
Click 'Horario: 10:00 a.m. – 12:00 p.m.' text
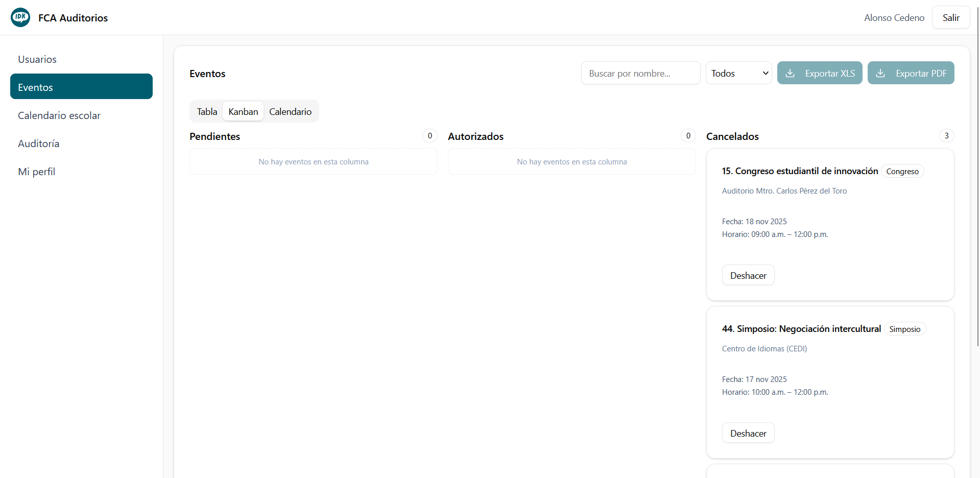[x=775, y=392]
